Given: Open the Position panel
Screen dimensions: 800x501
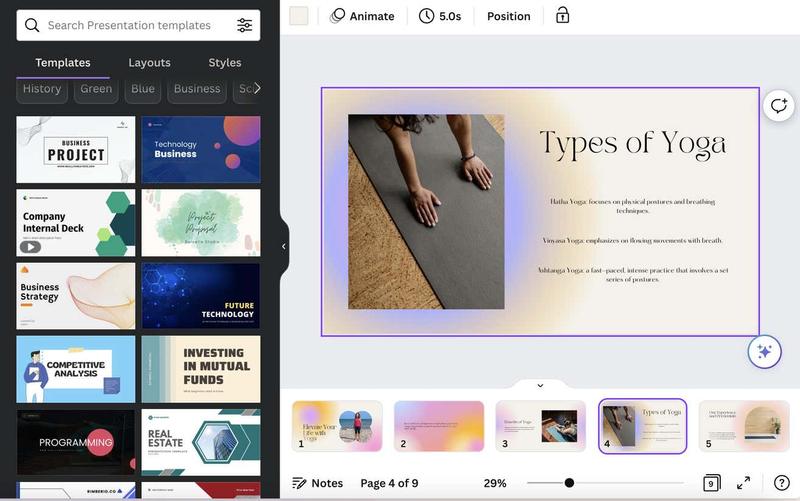Looking at the screenshot, I should (509, 16).
